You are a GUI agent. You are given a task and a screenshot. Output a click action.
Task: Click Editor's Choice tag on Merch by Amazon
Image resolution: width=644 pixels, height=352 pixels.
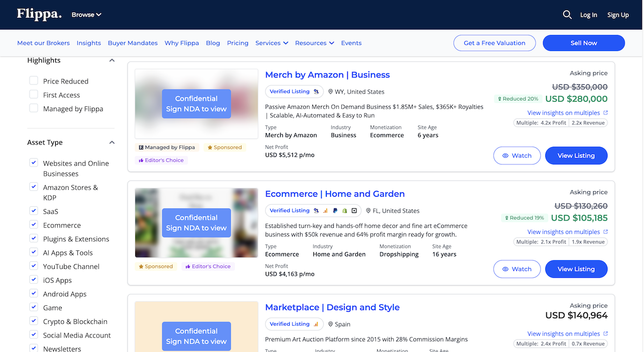[161, 160]
